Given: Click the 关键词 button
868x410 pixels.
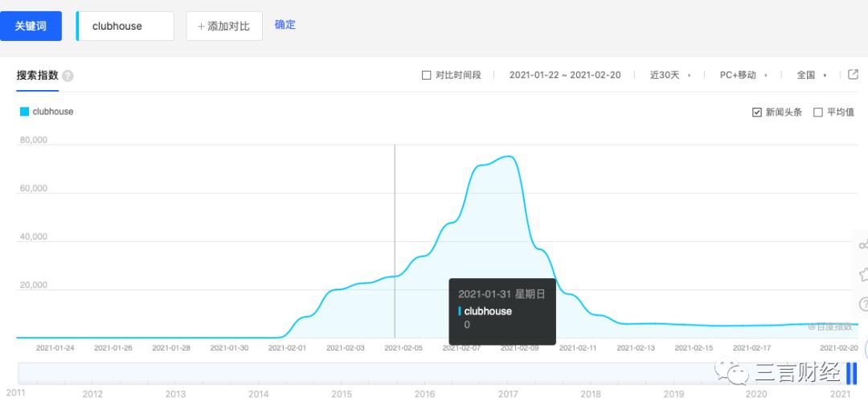Looking at the screenshot, I should click(x=31, y=26).
